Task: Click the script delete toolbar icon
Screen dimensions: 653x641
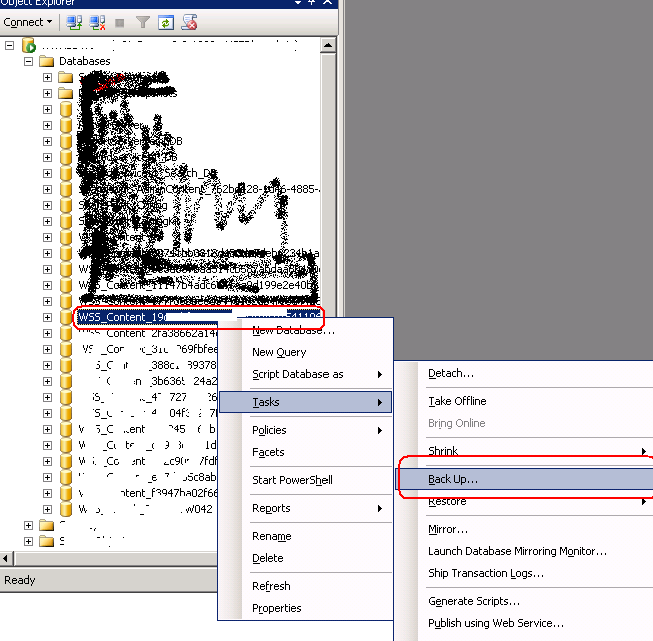Action: point(189,22)
